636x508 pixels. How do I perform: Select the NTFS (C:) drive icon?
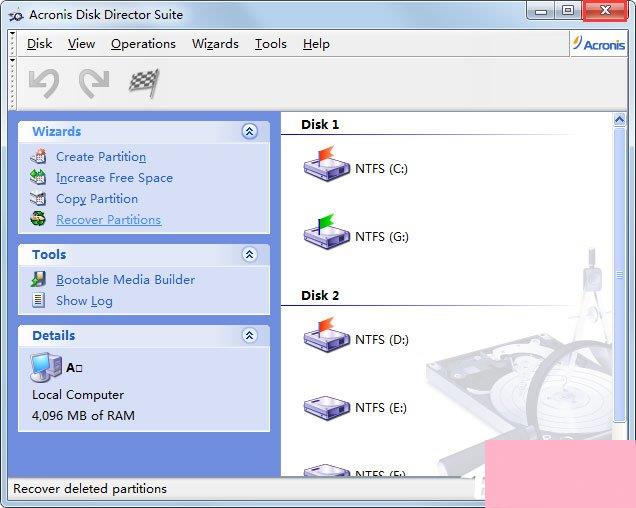[327, 164]
